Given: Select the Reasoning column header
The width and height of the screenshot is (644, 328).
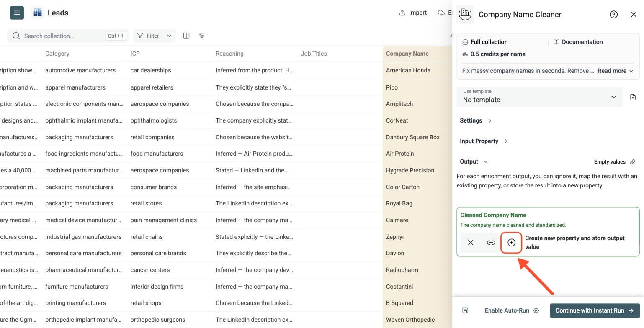Looking at the screenshot, I should coord(229,54).
